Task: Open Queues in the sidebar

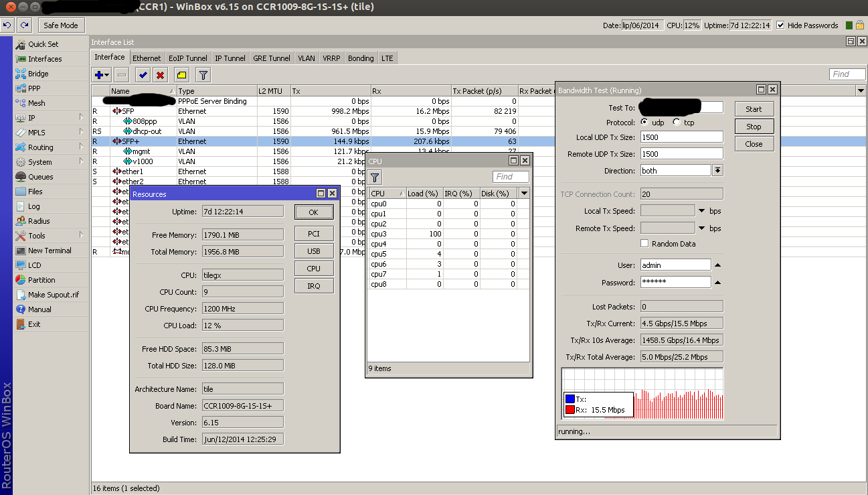Action: pos(41,177)
